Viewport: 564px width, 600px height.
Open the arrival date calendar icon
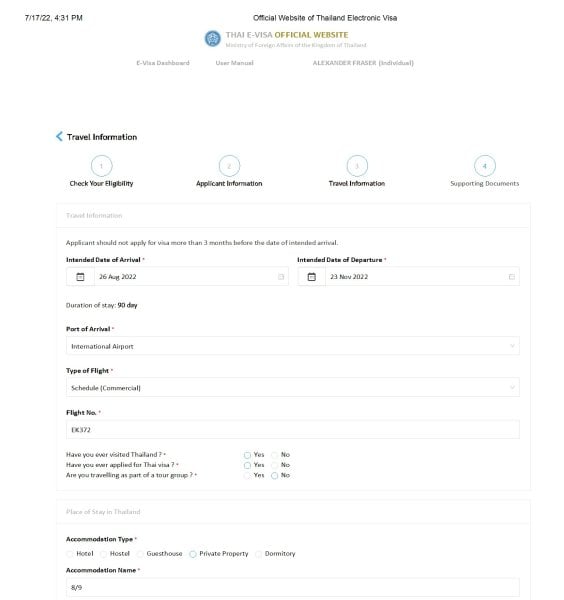(80, 277)
